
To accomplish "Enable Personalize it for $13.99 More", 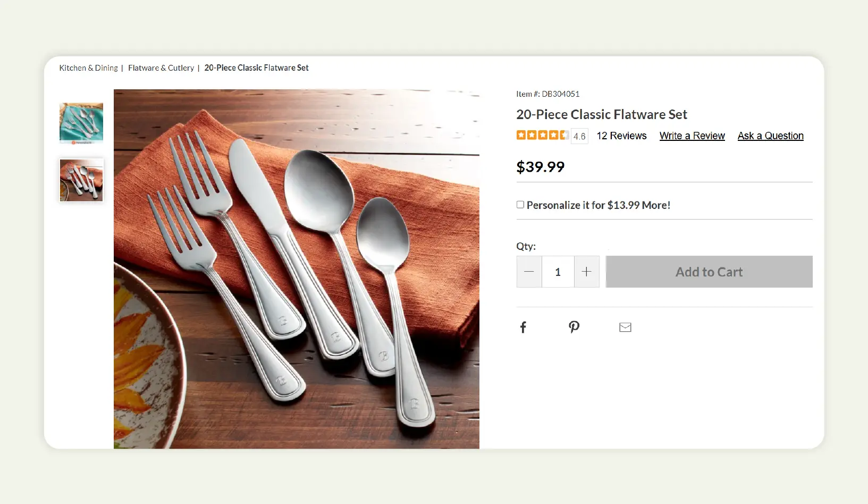I will pos(520,204).
